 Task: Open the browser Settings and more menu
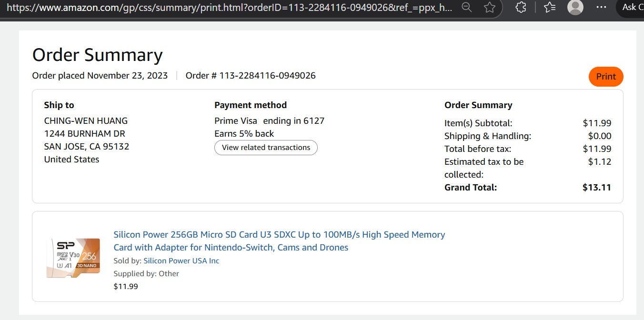coord(602,7)
